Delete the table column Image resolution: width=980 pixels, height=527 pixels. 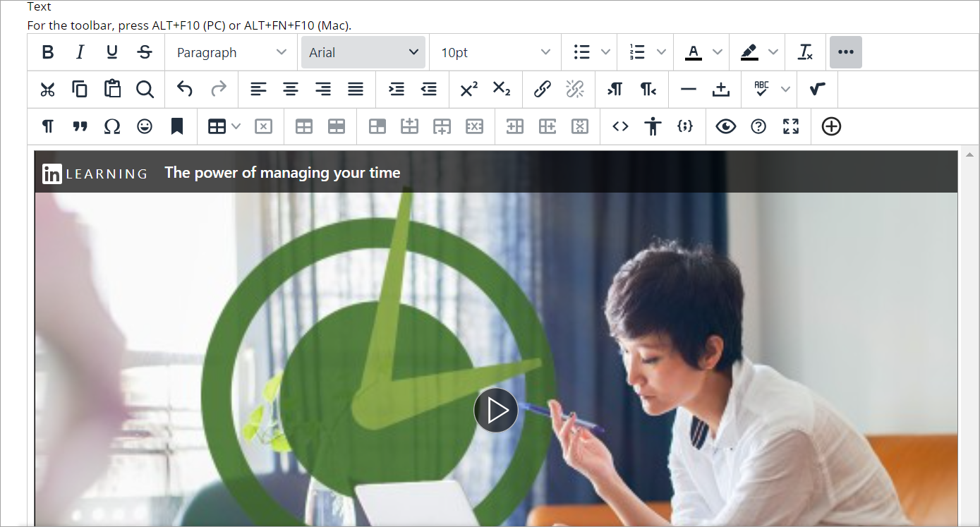tap(579, 126)
